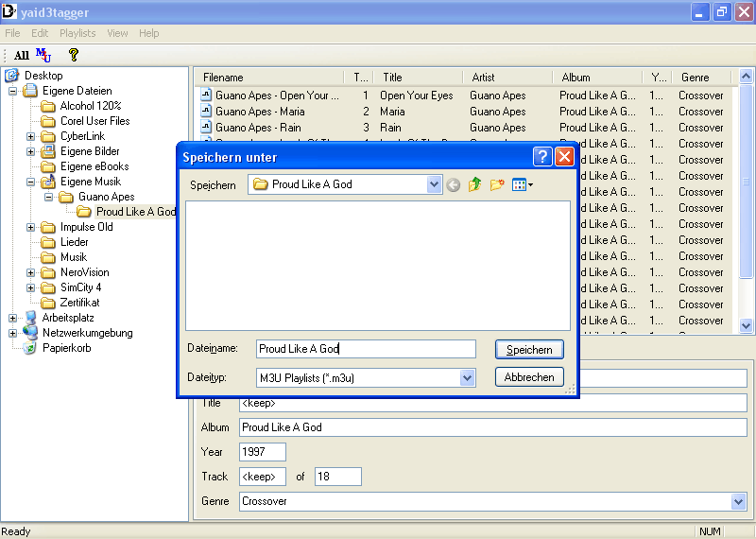Screen dimensions: 756x539
Task: Open the Genre Crossover dropdown
Action: pyautogui.click(x=738, y=501)
